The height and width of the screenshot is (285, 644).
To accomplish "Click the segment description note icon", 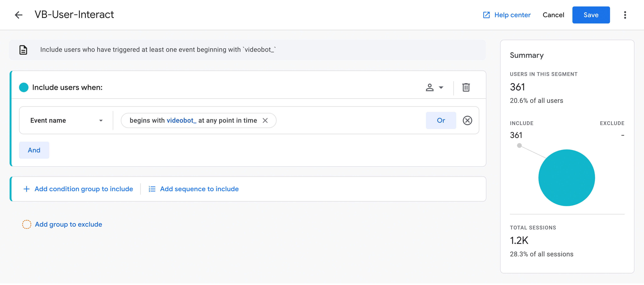I will tap(23, 50).
